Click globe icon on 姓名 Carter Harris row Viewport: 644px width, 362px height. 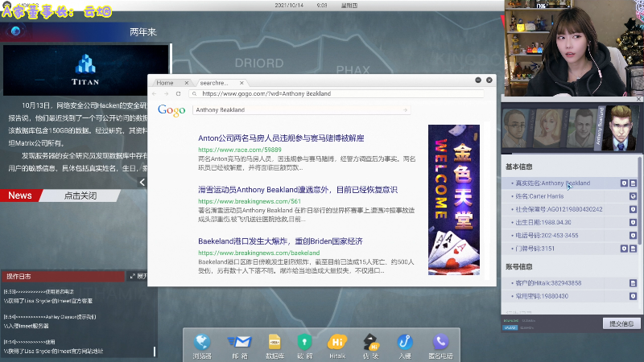(633, 196)
